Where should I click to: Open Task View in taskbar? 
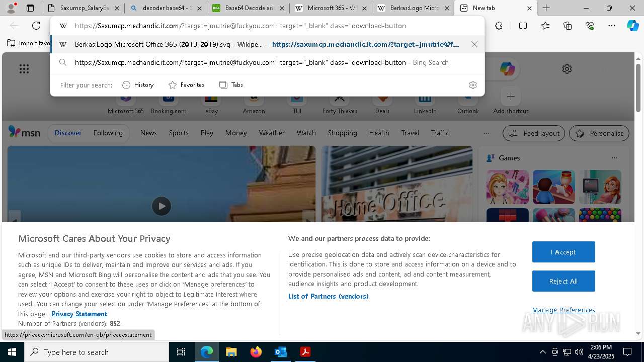181,352
